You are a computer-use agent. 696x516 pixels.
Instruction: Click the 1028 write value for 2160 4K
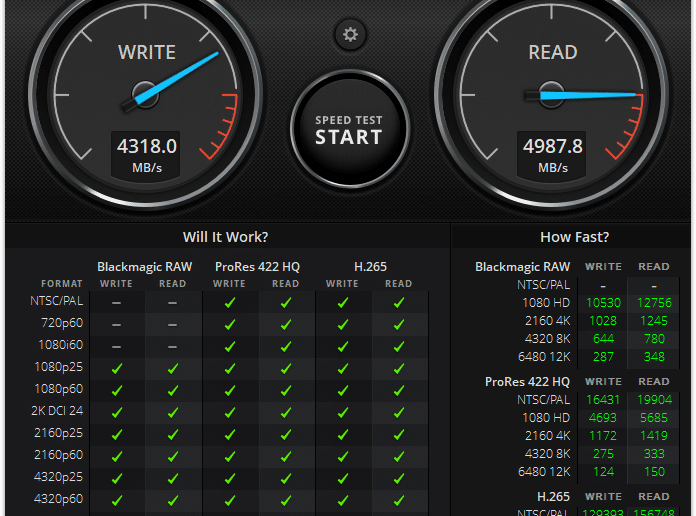pos(603,321)
